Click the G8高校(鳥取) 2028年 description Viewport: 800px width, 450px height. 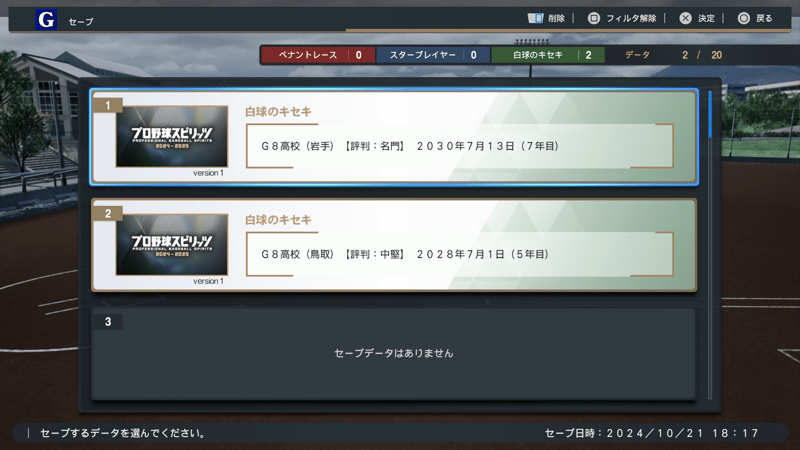tap(405, 254)
